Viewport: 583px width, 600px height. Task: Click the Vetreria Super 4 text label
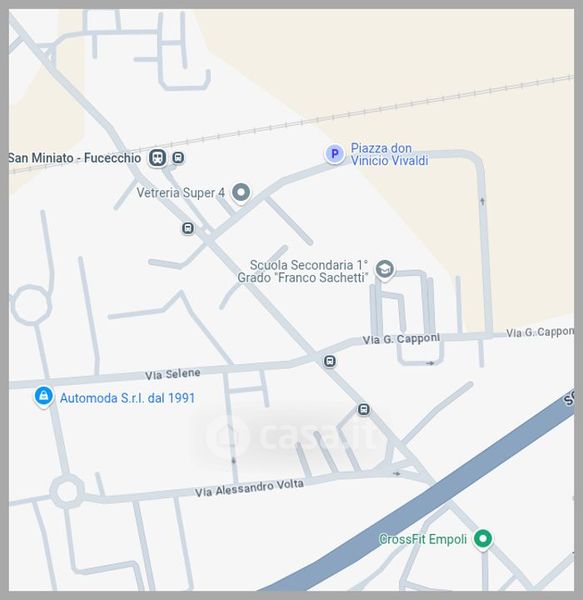tap(181, 193)
